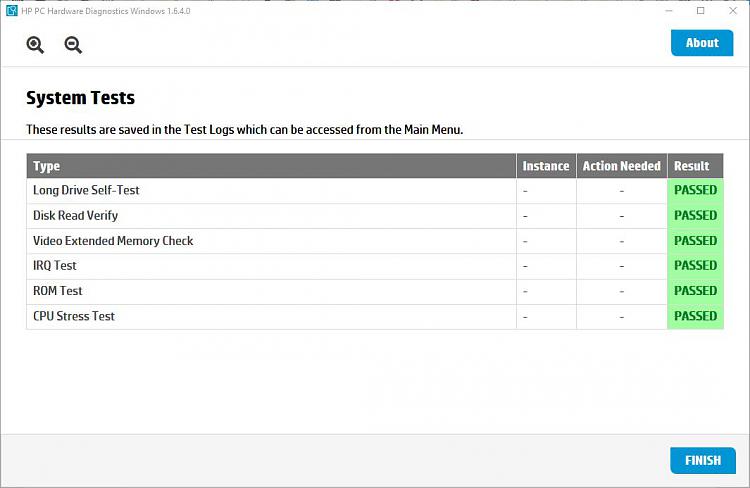Click the Action Needed column header
The height and width of the screenshot is (488, 750).
pyautogui.click(x=622, y=166)
